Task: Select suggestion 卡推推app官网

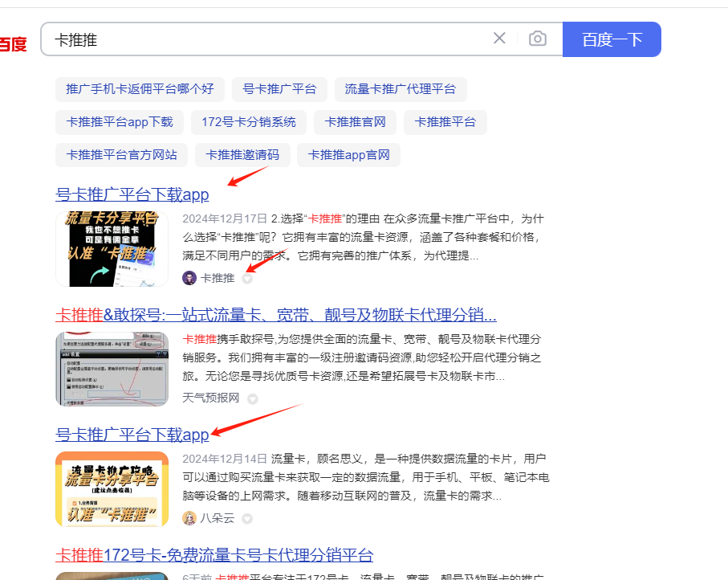Action: (x=348, y=155)
